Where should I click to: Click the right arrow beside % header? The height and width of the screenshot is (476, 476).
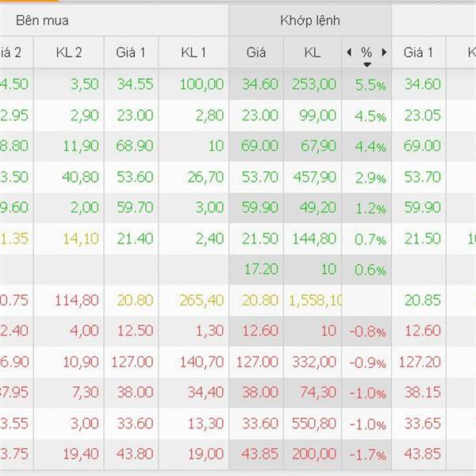[x=384, y=52]
